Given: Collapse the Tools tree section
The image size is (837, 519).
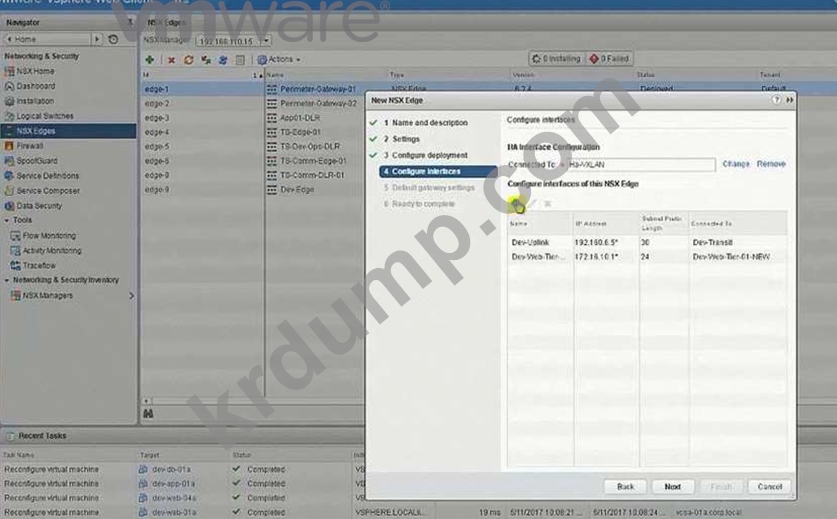Looking at the screenshot, I should click(6, 221).
